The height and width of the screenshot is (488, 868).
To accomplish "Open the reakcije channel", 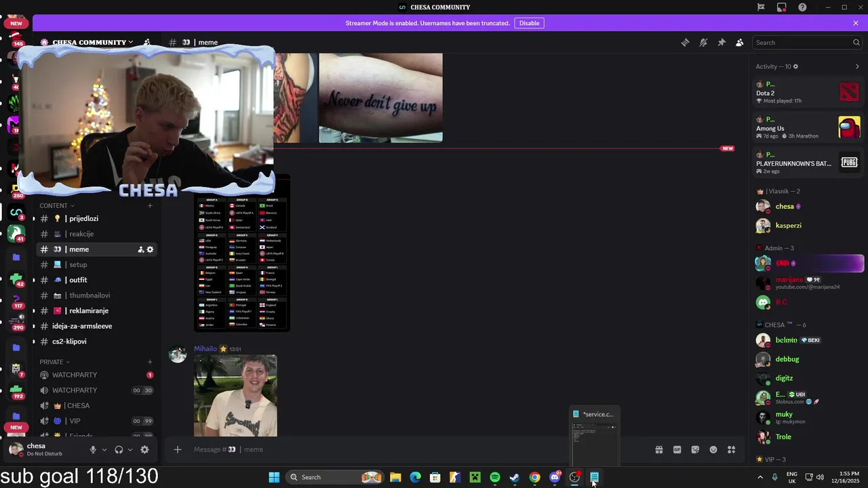I will tap(98, 234).
